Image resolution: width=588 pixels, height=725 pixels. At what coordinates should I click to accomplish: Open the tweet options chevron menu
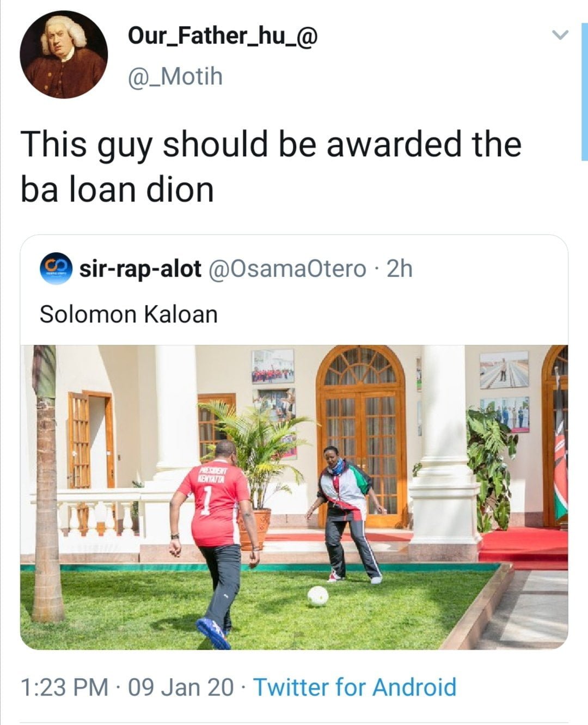pyautogui.click(x=560, y=35)
